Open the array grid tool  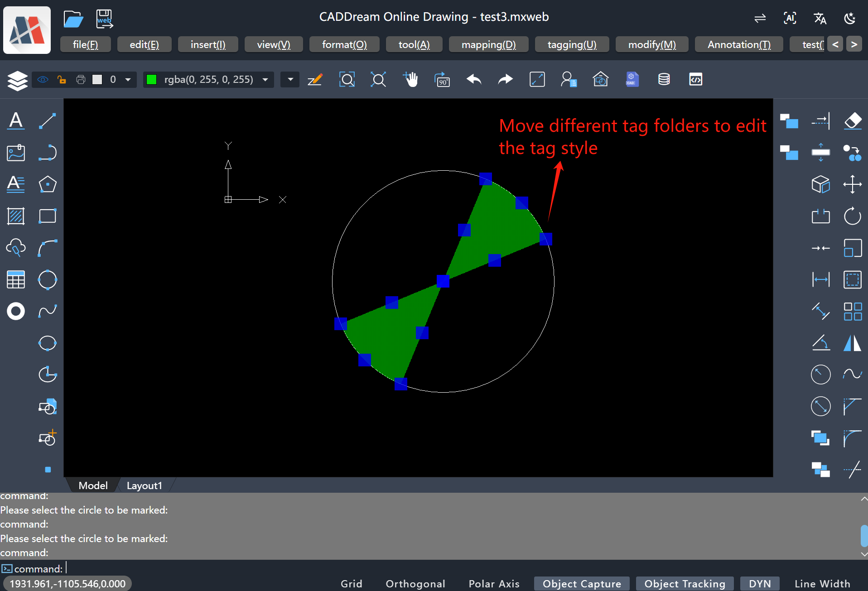[x=853, y=311]
